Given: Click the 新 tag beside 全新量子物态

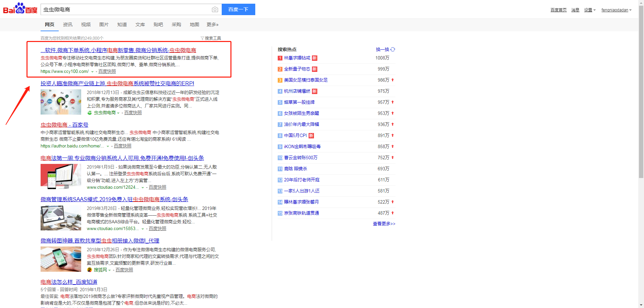Looking at the screenshot, I should (x=314, y=69).
